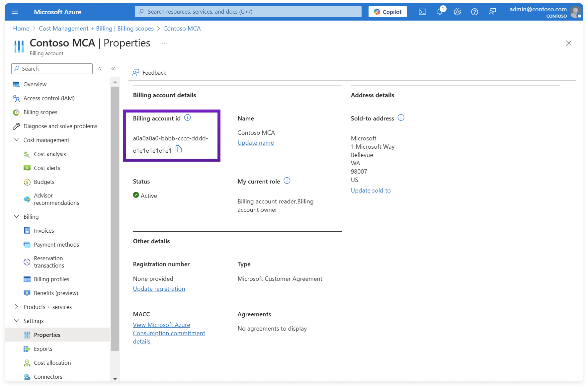The height and width of the screenshot is (388, 588).
Task: Click the Cost allocation icon
Action: point(27,363)
